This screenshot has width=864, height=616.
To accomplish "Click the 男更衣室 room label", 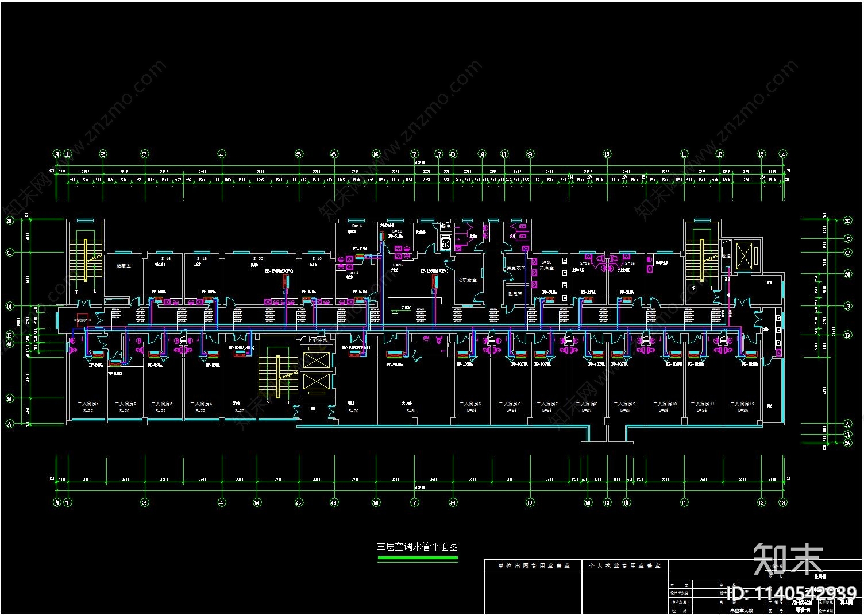I will (516, 268).
